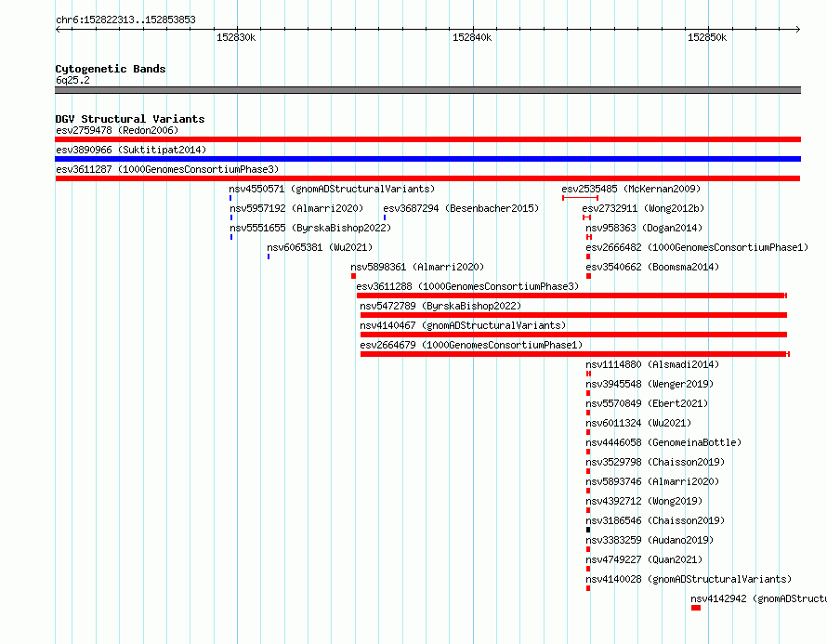Select the esv3611288 long red bar
The image size is (827, 644).
coord(571,296)
